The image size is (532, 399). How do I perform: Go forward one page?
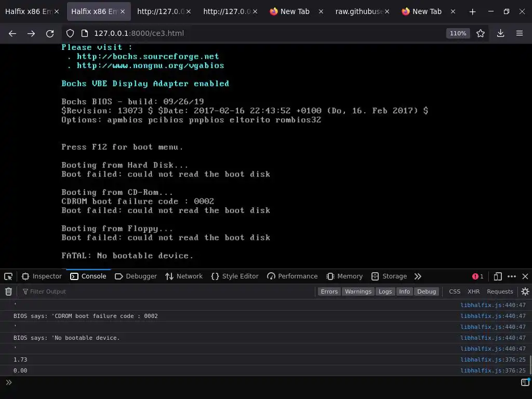click(x=31, y=33)
